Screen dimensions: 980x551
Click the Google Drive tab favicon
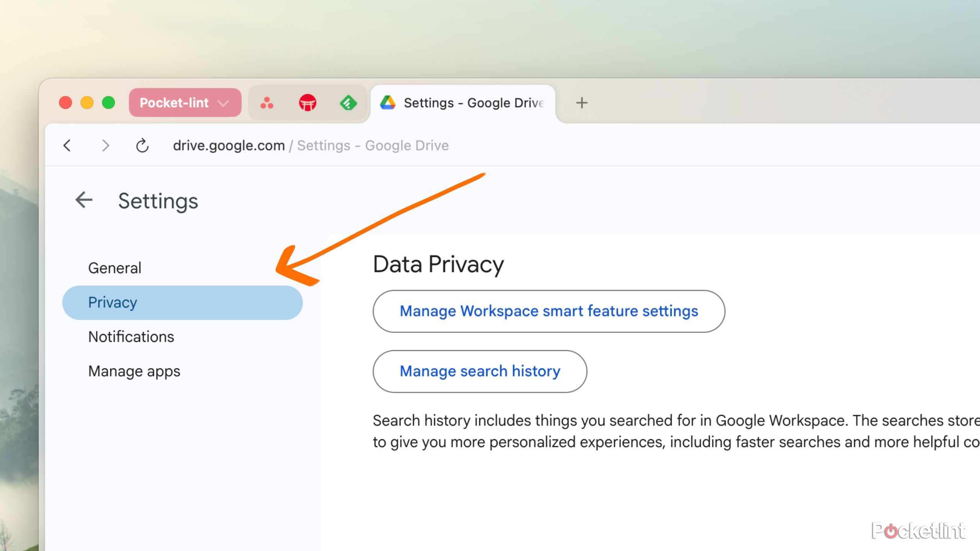coord(388,103)
